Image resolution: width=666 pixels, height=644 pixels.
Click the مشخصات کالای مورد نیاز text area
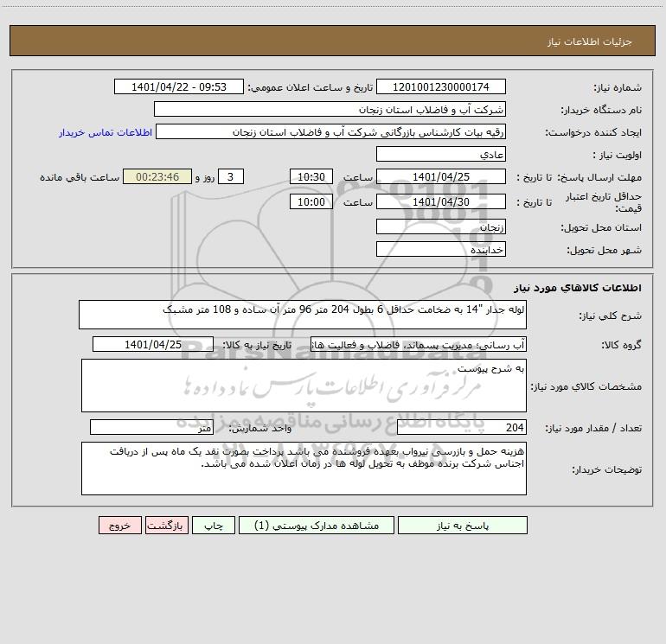coord(304,386)
